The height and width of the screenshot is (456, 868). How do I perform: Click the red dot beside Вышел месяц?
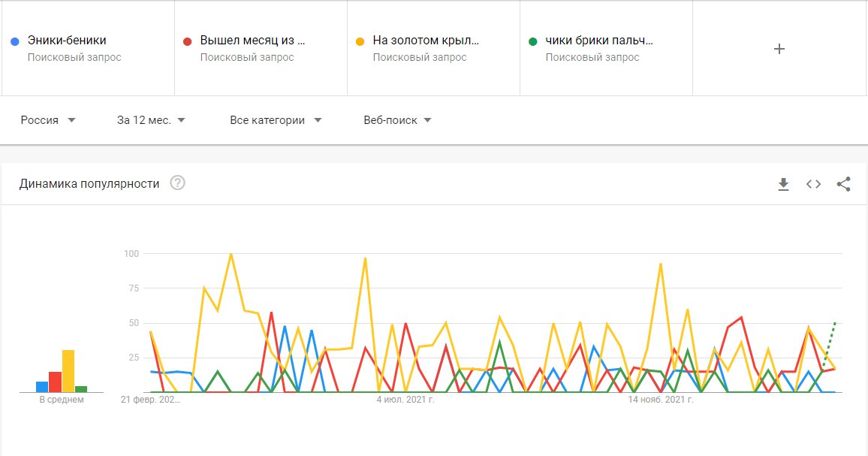[187, 41]
